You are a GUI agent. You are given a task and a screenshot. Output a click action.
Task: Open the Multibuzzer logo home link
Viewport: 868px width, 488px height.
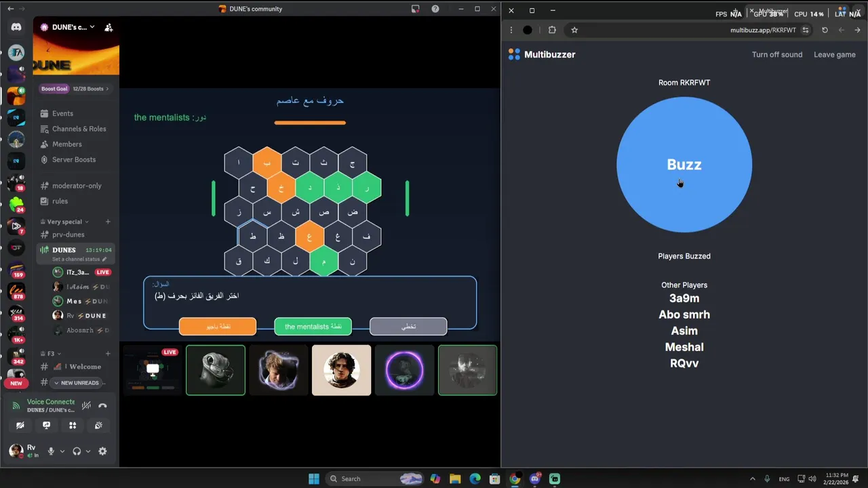[x=542, y=55]
